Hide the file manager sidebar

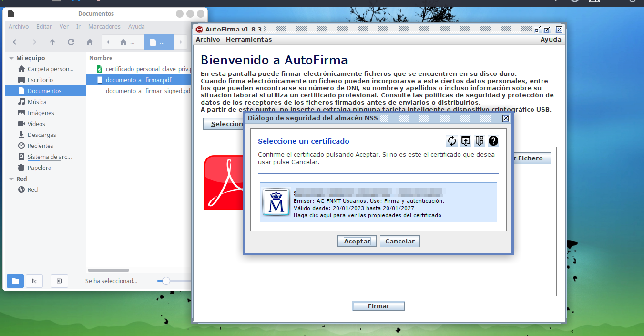coord(59,281)
